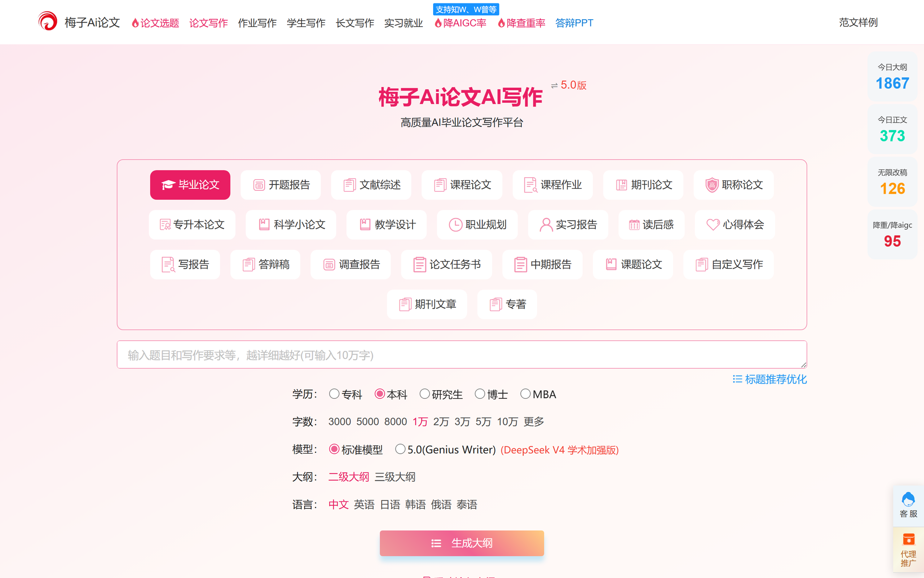The width and height of the screenshot is (924, 578).
Task: Choose 三级大纲 outline level
Action: 395,477
